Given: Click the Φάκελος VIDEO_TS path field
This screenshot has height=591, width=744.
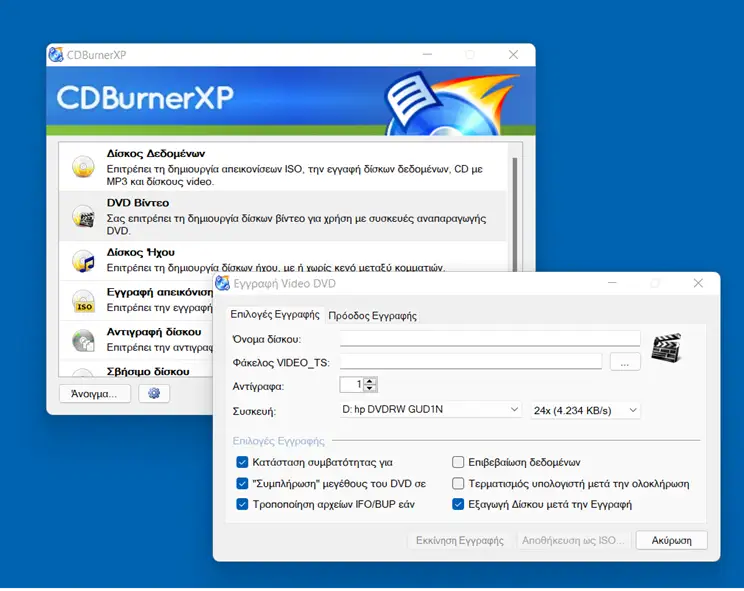Looking at the screenshot, I should click(x=471, y=362).
